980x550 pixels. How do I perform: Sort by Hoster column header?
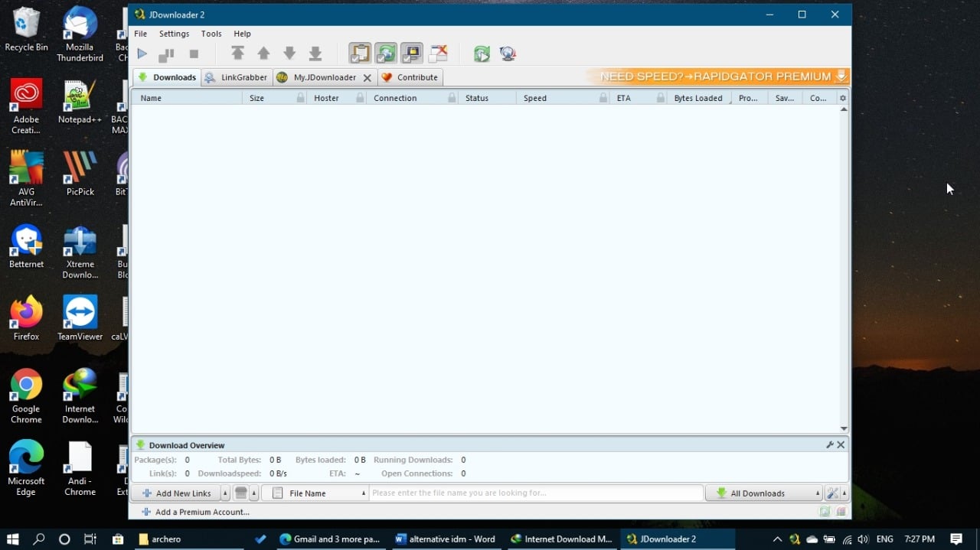point(326,98)
